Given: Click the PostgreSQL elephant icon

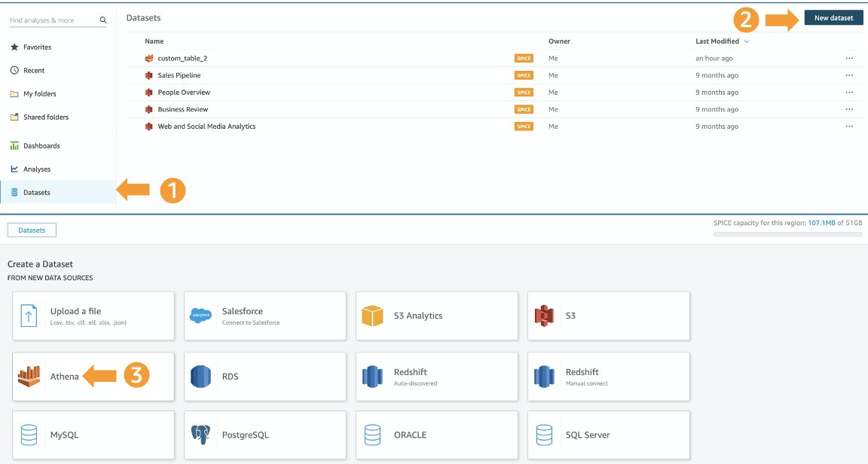Looking at the screenshot, I should coord(200,435).
